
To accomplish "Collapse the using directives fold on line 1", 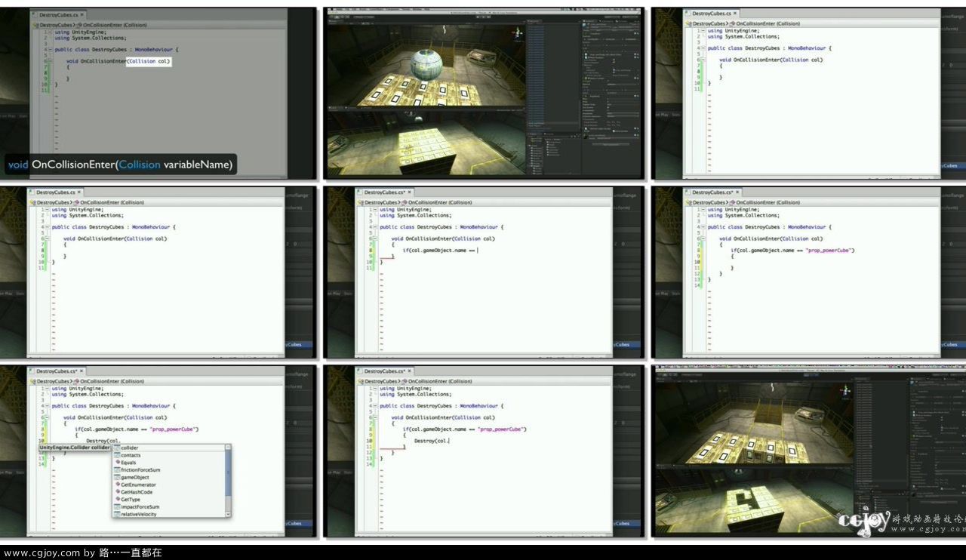I will 50,32.
